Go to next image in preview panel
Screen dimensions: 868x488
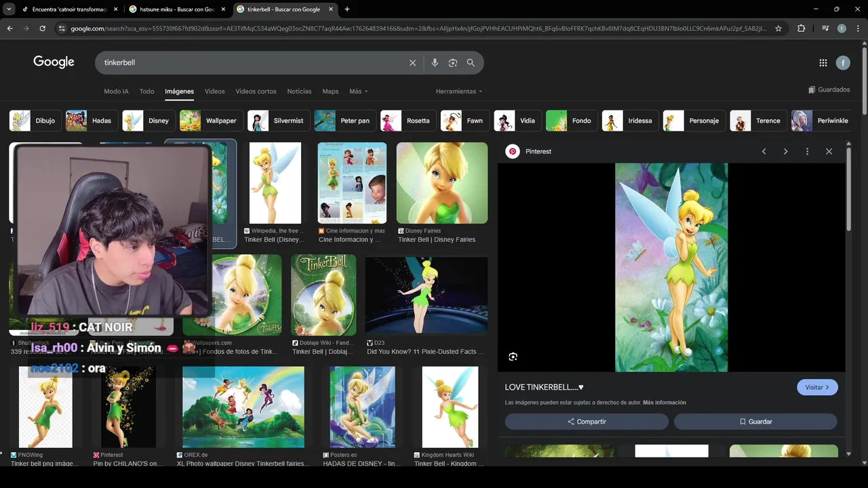pyautogui.click(x=786, y=151)
